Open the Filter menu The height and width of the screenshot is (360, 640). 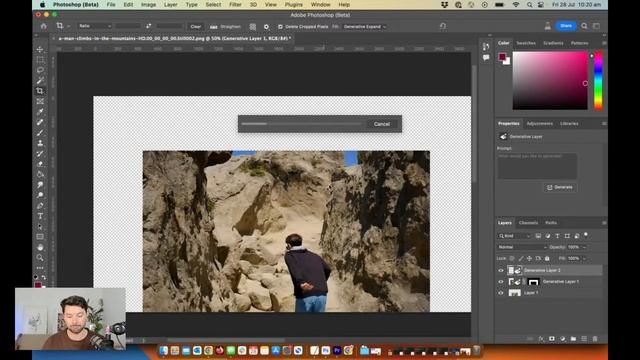coord(235,4)
